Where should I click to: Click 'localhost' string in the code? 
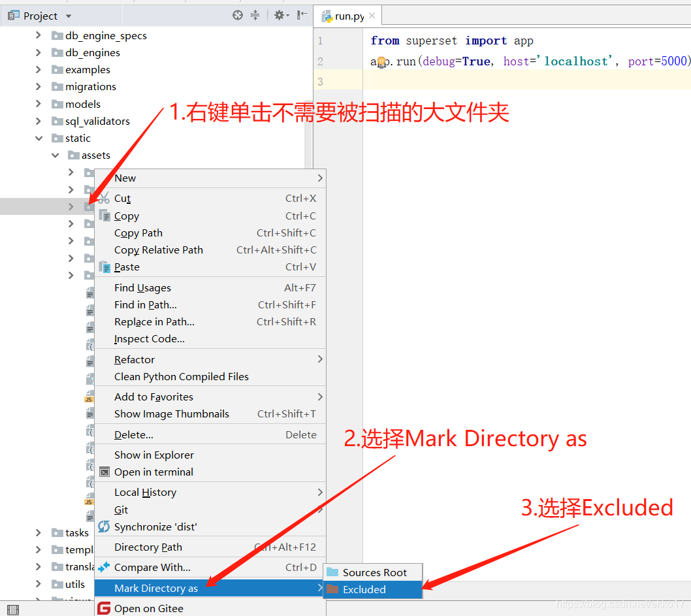tap(574, 61)
